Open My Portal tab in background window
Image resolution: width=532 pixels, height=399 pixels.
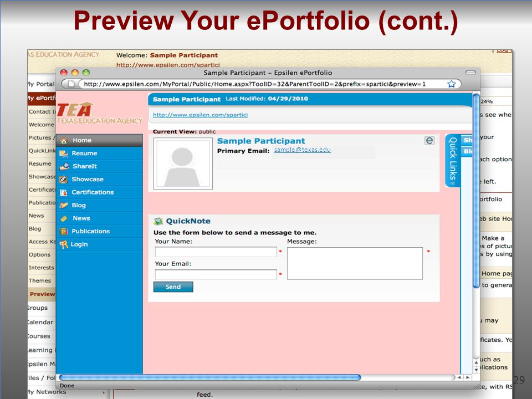click(x=40, y=84)
